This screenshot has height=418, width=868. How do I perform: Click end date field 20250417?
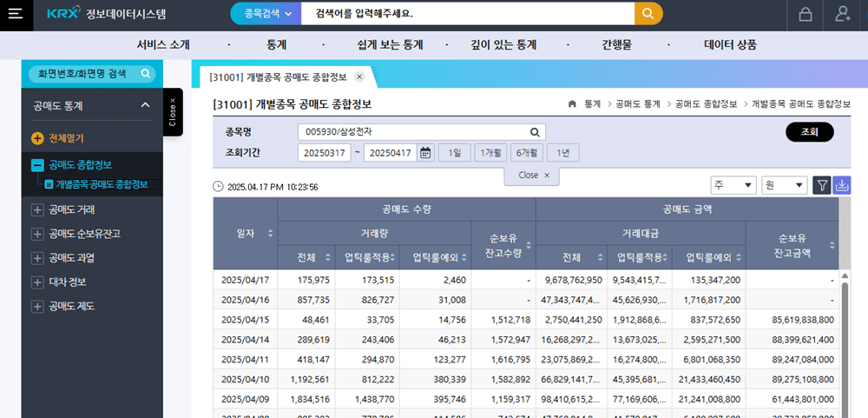391,152
